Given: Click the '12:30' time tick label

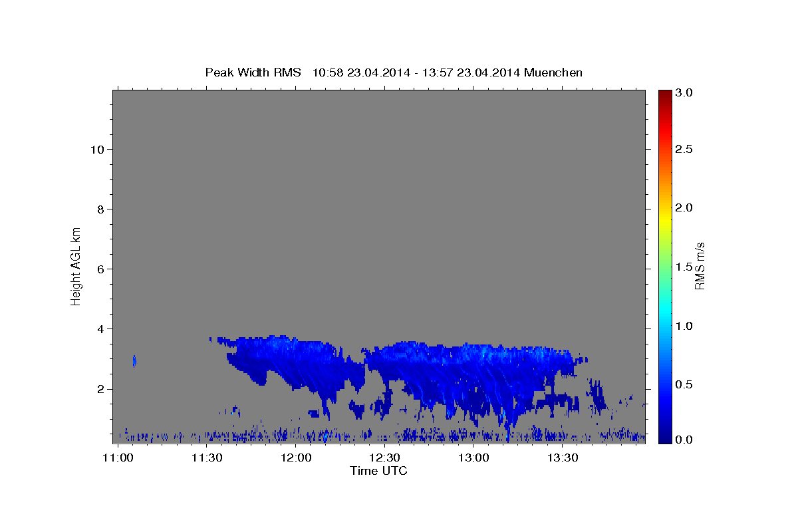Looking at the screenshot, I should pyautogui.click(x=384, y=458).
